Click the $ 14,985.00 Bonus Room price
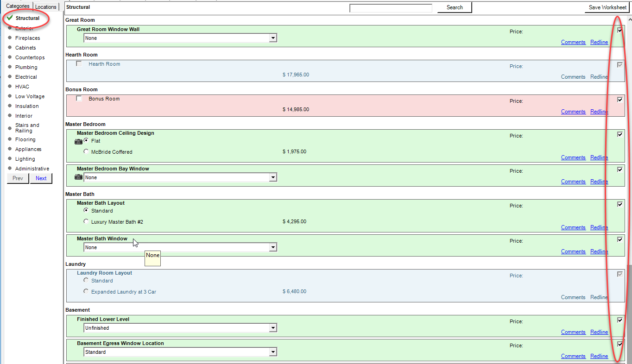The width and height of the screenshot is (632, 364). coord(296,110)
